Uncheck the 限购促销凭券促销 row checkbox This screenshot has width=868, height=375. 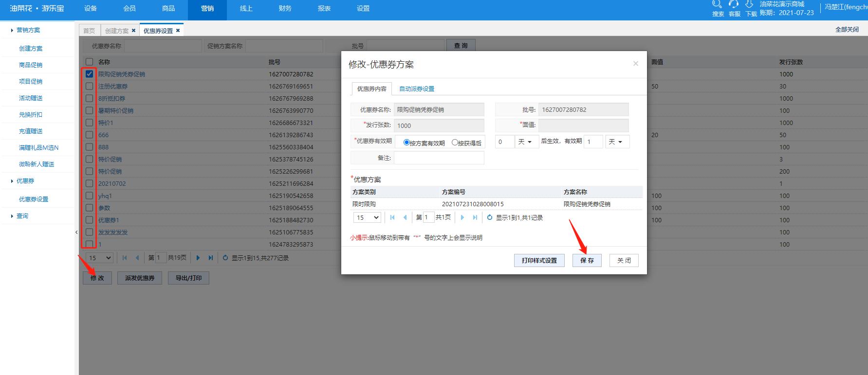click(x=89, y=74)
